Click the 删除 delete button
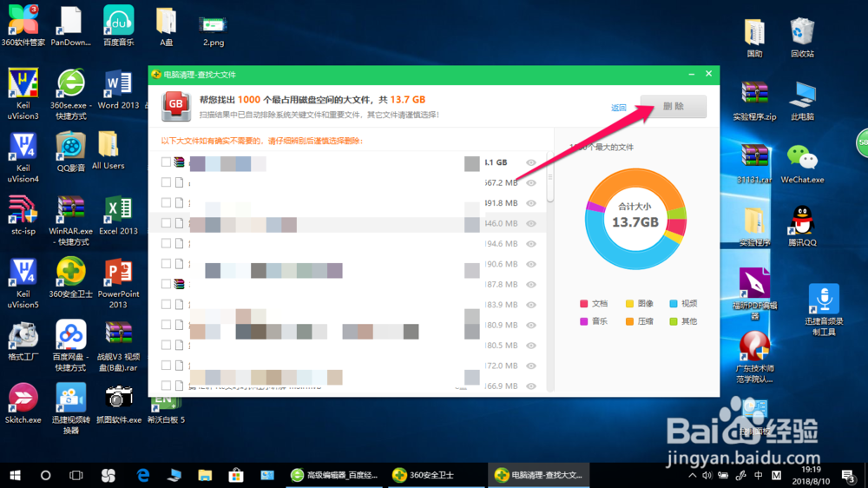The image size is (868, 488). (674, 106)
